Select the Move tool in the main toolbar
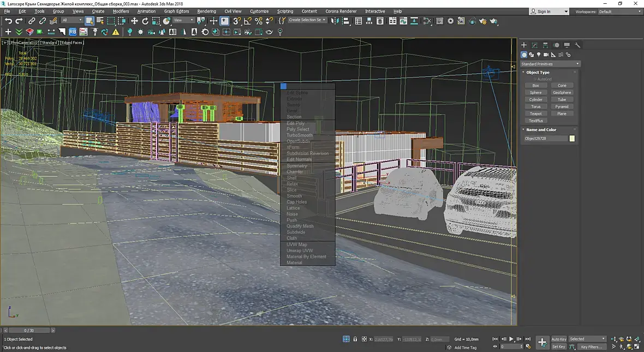Image resolution: width=644 pixels, height=352 pixels. click(x=134, y=21)
